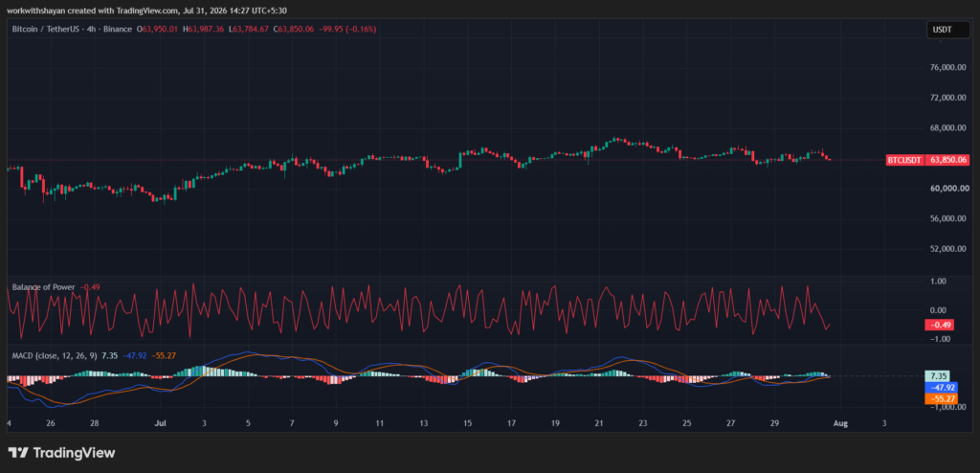This screenshot has height=473, width=980.
Task: Open the USDT currency selector
Action: point(947,29)
